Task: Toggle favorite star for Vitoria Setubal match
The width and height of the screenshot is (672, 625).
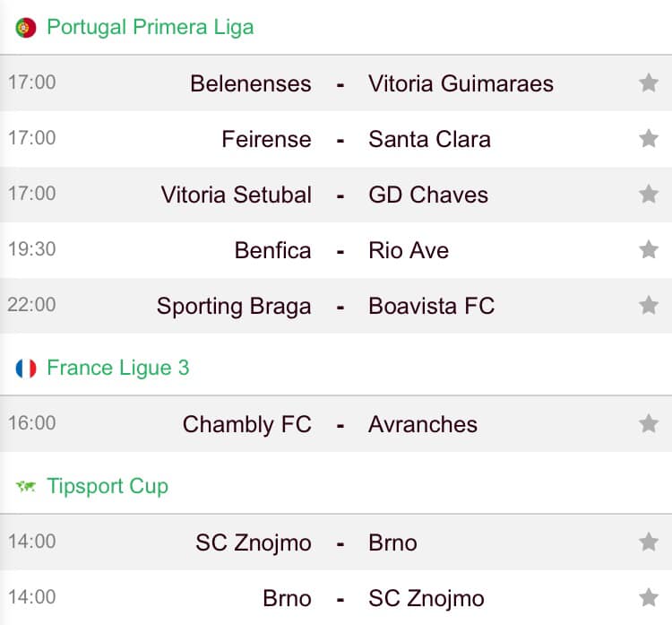Action: [649, 194]
